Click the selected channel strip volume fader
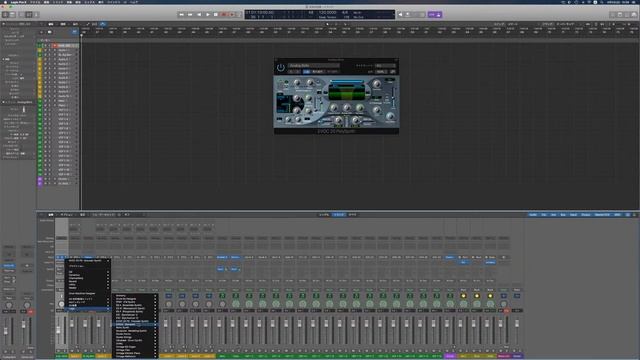Image resolution: width=640 pixels, height=360 pixels. point(59,329)
